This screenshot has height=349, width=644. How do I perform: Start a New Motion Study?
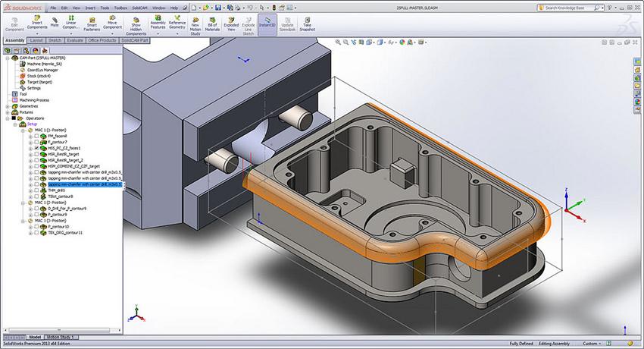pyautogui.click(x=195, y=27)
